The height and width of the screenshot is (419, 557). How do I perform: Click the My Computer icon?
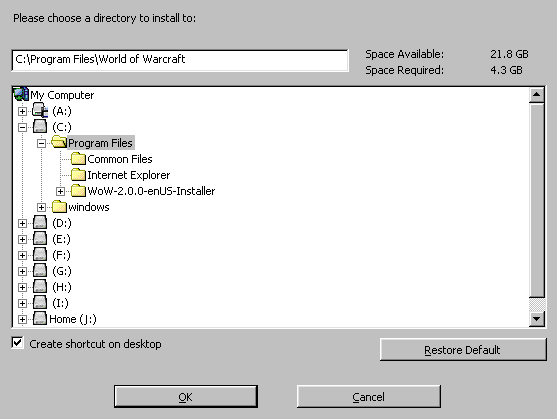click(x=21, y=94)
